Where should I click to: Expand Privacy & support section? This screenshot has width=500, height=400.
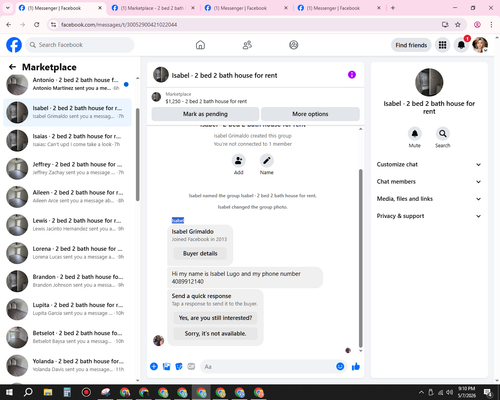pos(429,216)
